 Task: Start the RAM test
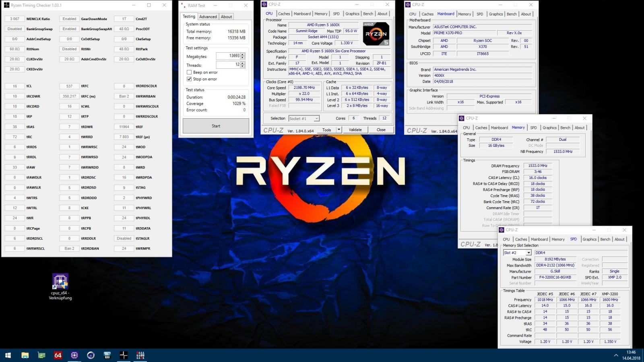216,126
